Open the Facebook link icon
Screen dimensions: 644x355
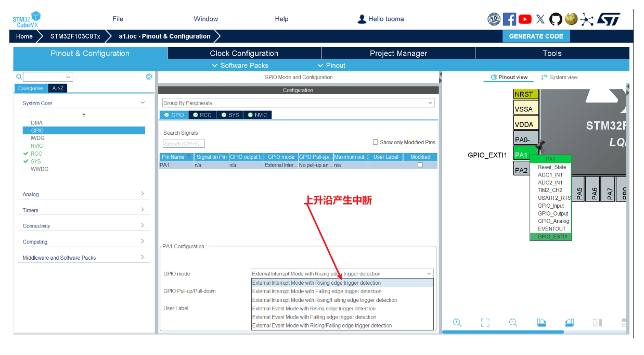(509, 19)
